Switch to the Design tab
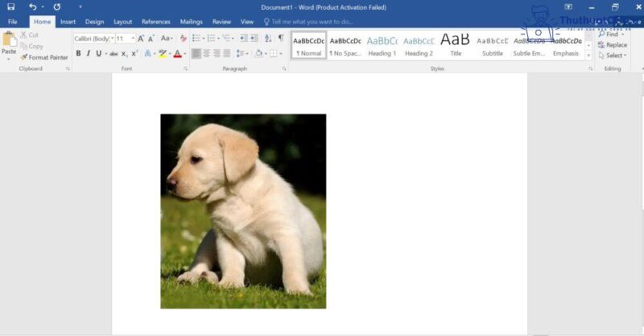This screenshot has width=644, height=336. click(94, 22)
